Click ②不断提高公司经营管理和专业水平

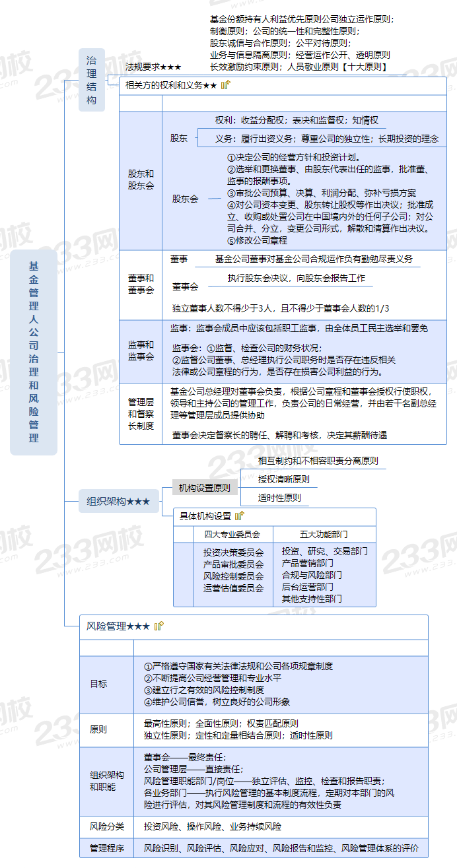[x=213, y=678]
